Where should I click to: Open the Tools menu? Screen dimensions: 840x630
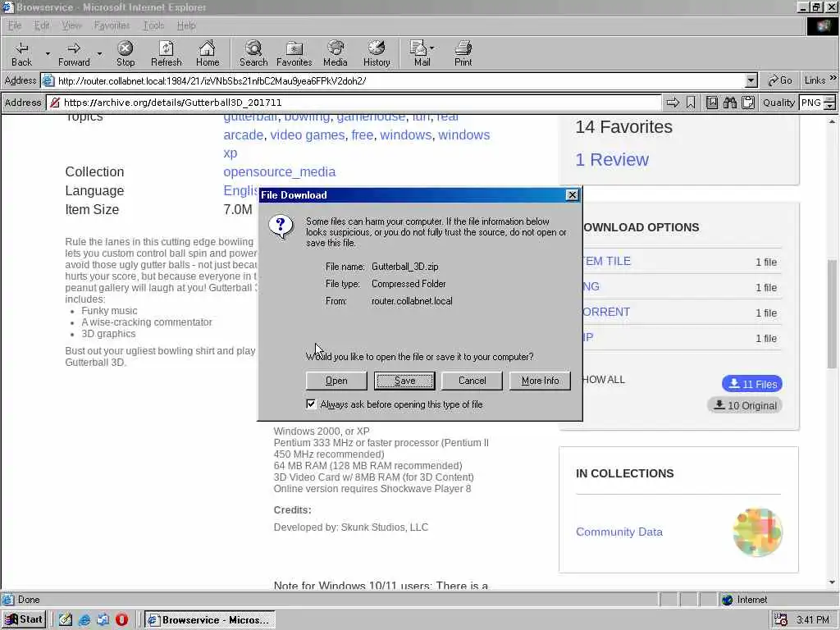[153, 25]
